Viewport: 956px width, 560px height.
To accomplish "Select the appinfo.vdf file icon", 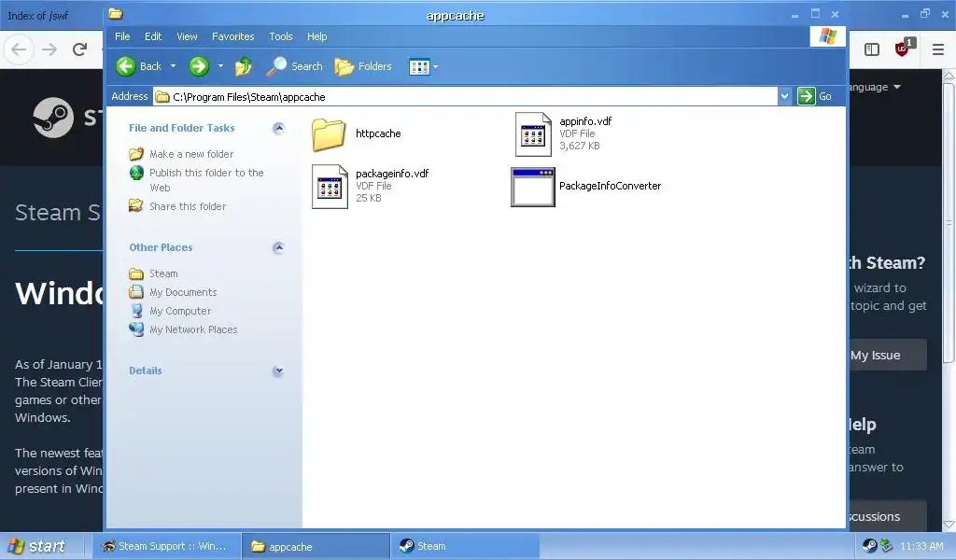I will pyautogui.click(x=533, y=134).
